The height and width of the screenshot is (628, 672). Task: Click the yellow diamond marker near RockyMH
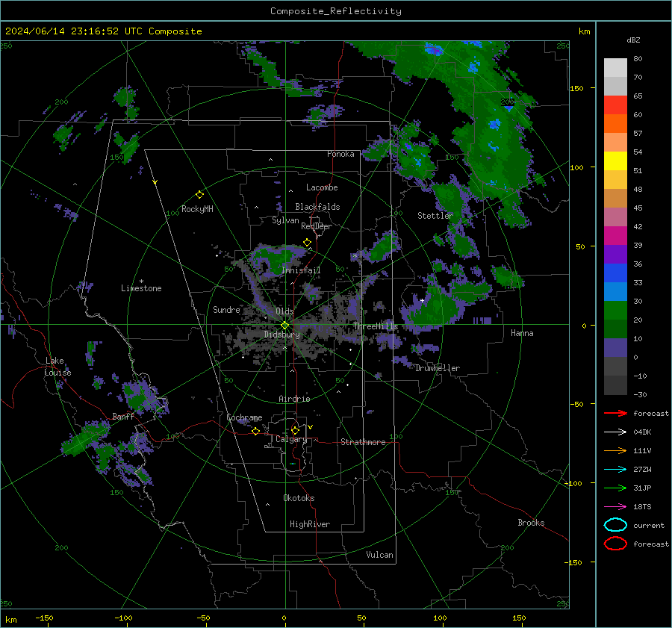point(199,195)
